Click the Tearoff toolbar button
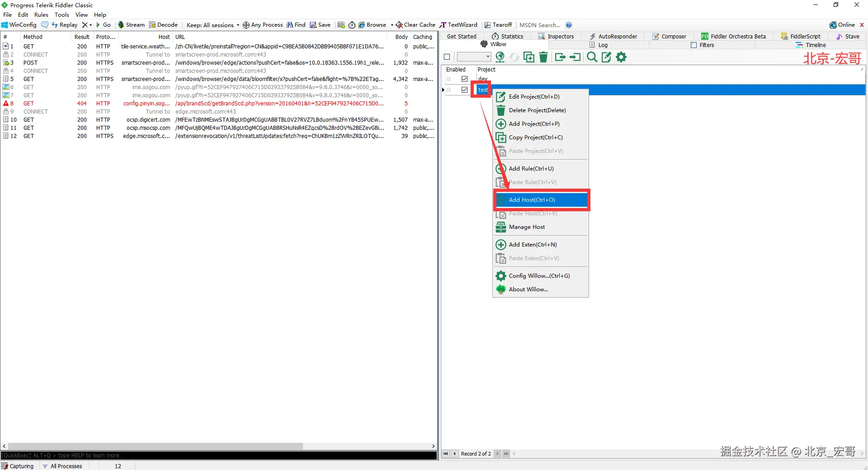 pyautogui.click(x=498, y=25)
